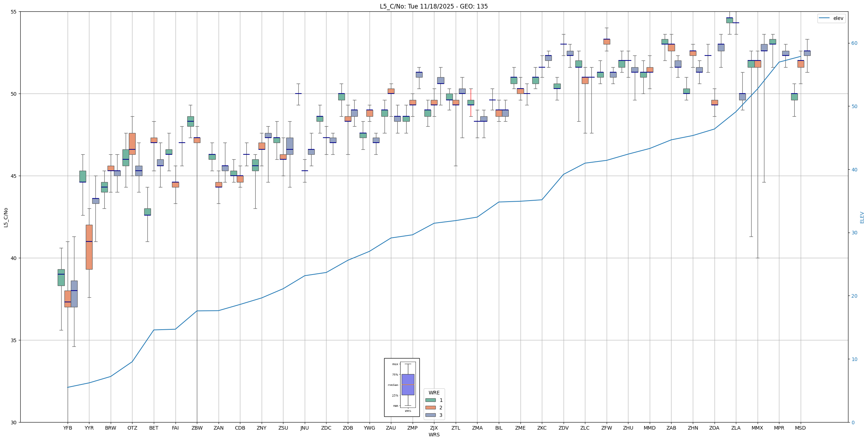868x441 pixels.
Task: Click the ELEV right axis title
Action: [x=862, y=217]
